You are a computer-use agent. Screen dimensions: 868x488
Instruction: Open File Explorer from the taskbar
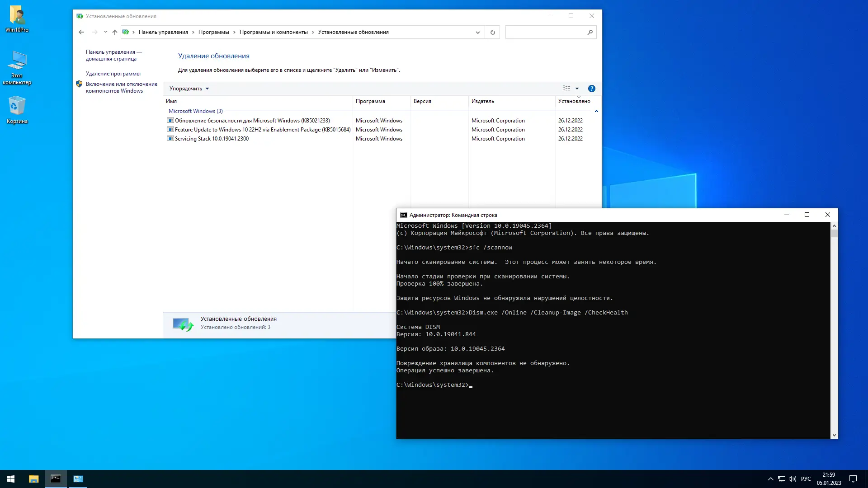coord(34,479)
